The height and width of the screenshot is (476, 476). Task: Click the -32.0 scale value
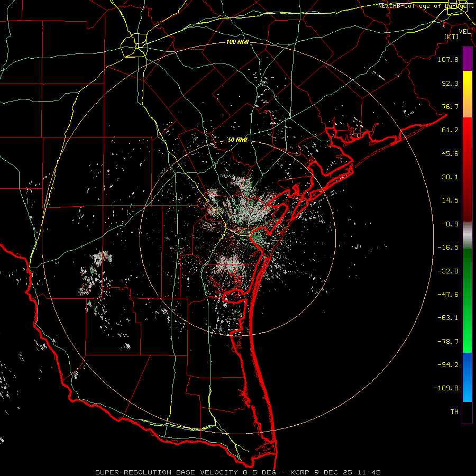coord(448,271)
